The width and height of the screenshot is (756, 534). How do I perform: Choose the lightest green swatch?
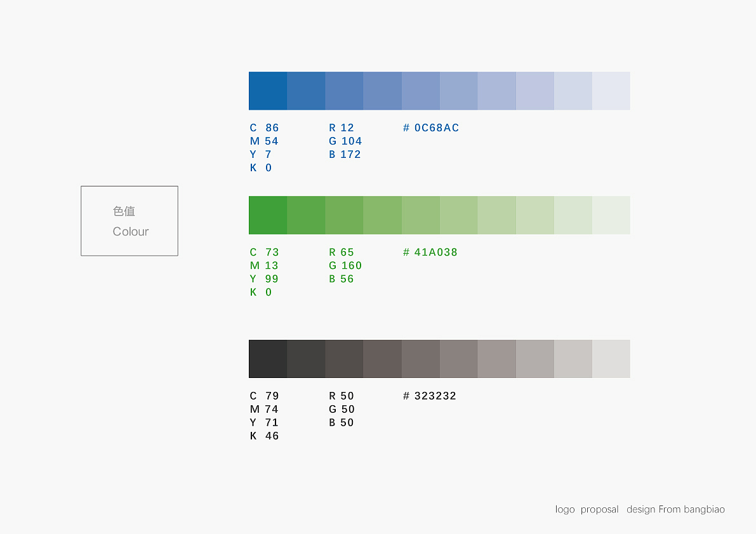(611, 215)
